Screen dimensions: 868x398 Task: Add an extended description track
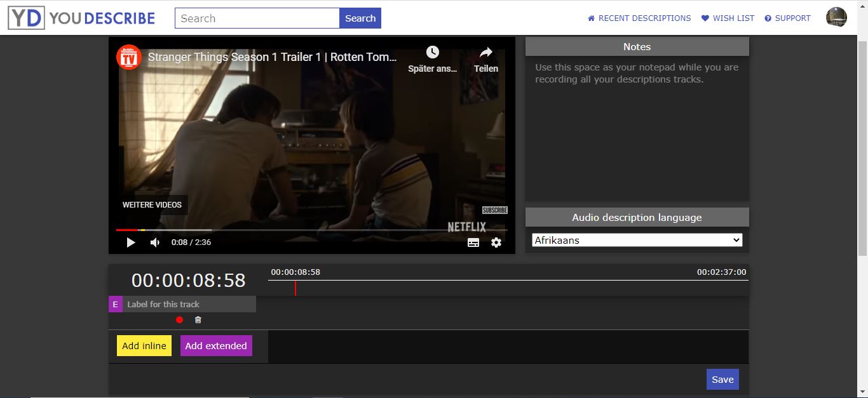coord(216,346)
